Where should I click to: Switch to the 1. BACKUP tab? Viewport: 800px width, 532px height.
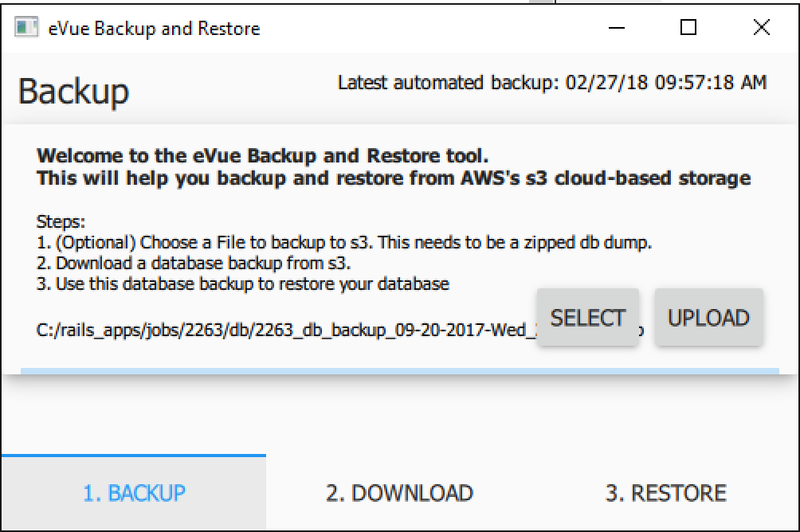click(134, 493)
